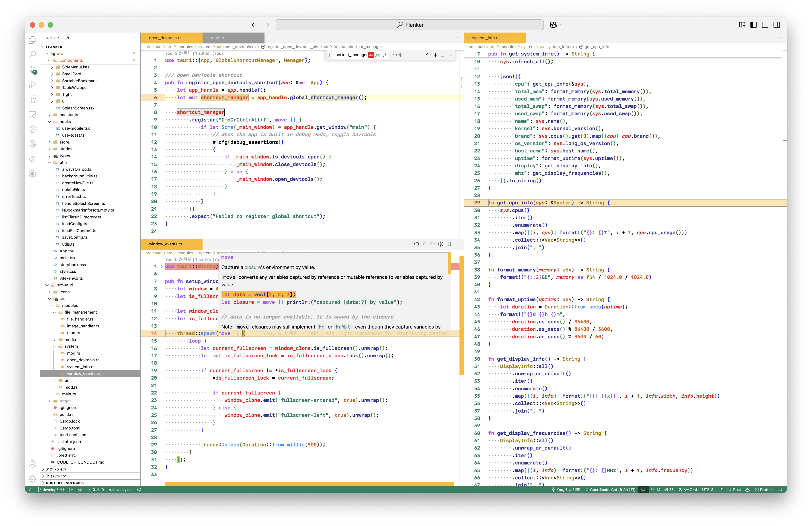Expand Replace toggle in find widget

[x=329, y=55]
